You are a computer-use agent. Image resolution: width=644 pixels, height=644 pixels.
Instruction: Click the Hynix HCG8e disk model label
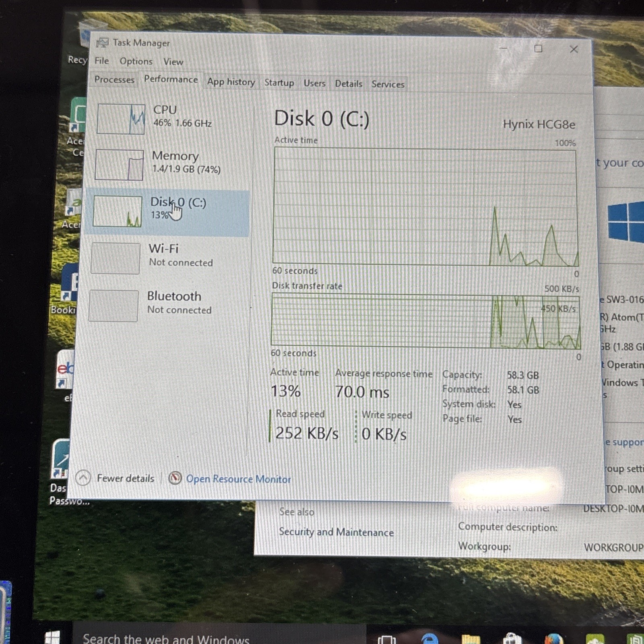pos(539,124)
